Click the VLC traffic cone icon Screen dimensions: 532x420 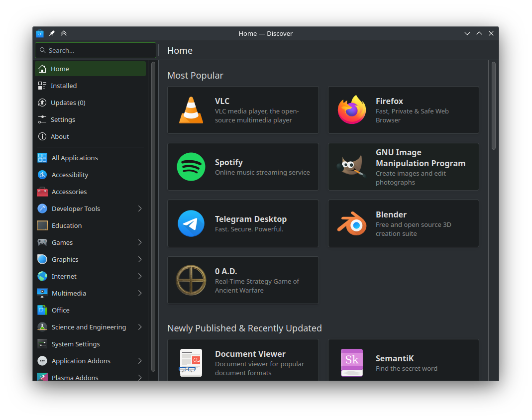pos(191,110)
